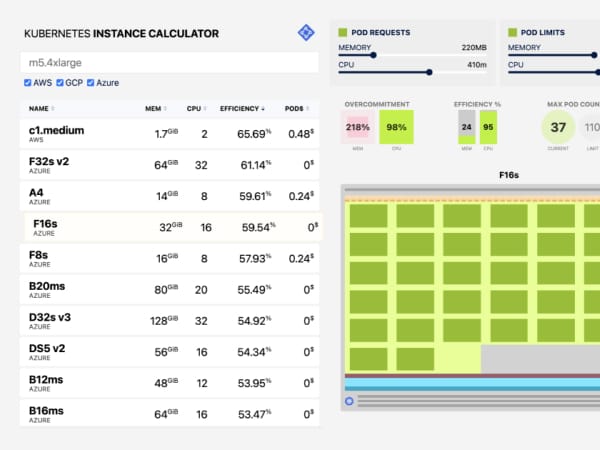Image resolution: width=600 pixels, height=450 pixels.
Task: Select the D32s v3 instance row
Action: pyautogui.click(x=170, y=321)
